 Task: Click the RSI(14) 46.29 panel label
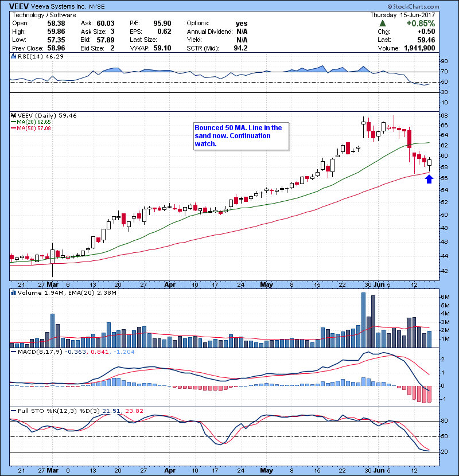coord(41,56)
